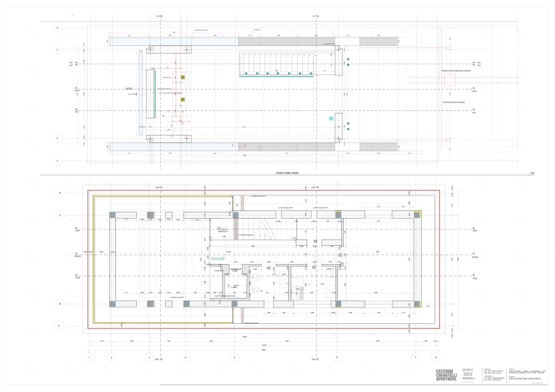Select the upper olive square in upper plan
The image size is (555, 392).
click(x=183, y=77)
